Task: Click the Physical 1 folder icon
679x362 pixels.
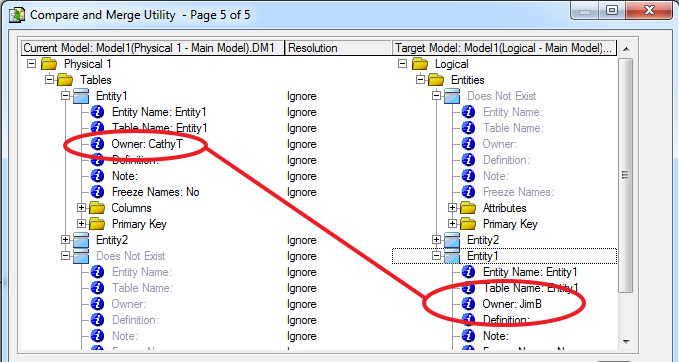Action: (49, 64)
